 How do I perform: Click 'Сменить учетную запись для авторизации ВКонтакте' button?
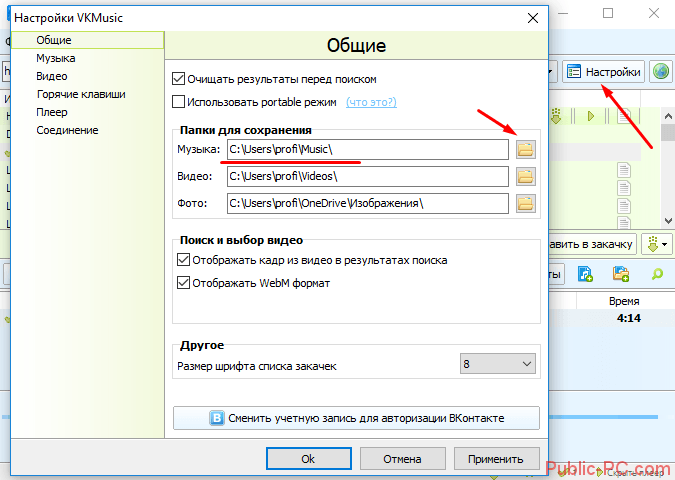coord(356,418)
